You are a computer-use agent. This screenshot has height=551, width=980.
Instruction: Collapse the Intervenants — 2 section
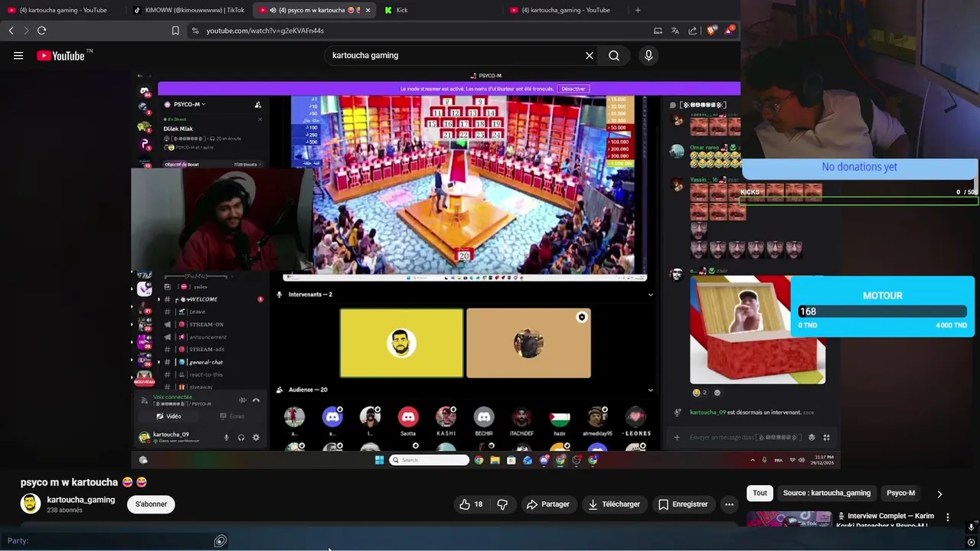tap(650, 294)
